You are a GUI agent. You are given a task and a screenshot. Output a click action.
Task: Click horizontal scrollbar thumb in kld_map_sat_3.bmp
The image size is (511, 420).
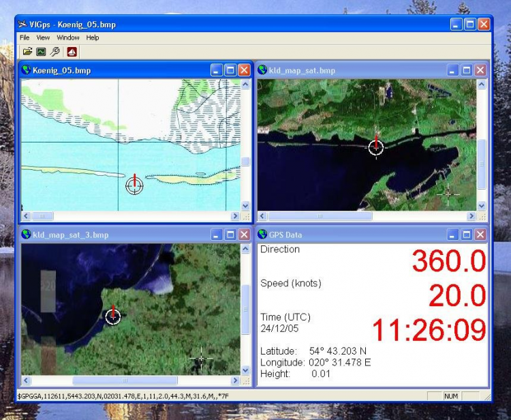click(125, 380)
